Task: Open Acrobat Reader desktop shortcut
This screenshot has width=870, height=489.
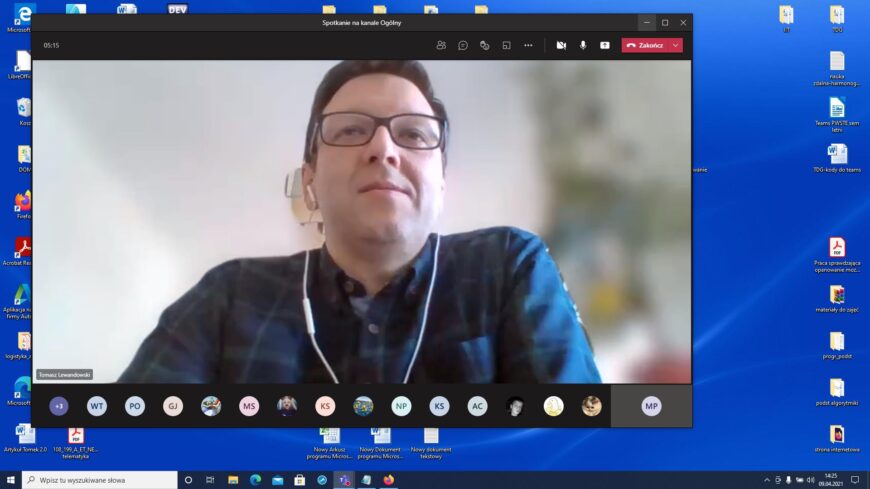Action: [20, 251]
